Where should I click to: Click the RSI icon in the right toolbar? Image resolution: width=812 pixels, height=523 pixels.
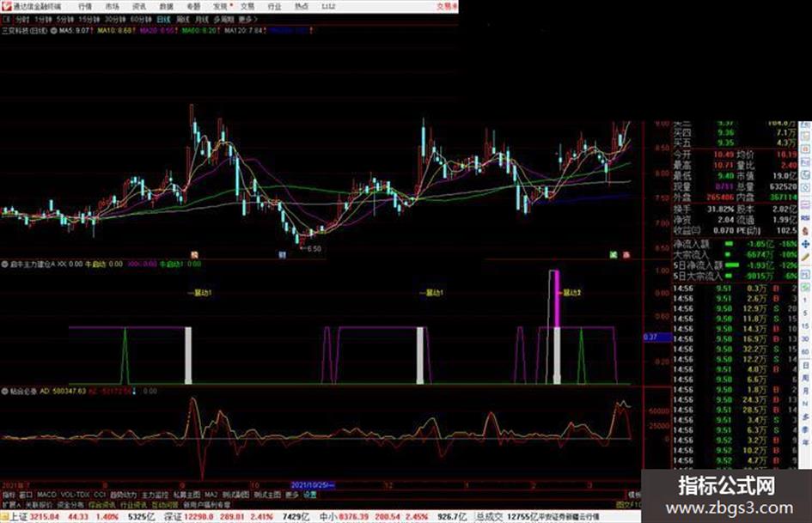click(805, 219)
